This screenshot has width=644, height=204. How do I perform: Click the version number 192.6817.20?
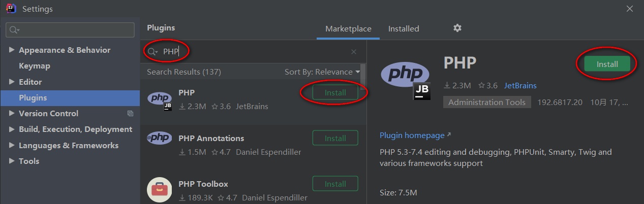pyautogui.click(x=559, y=102)
